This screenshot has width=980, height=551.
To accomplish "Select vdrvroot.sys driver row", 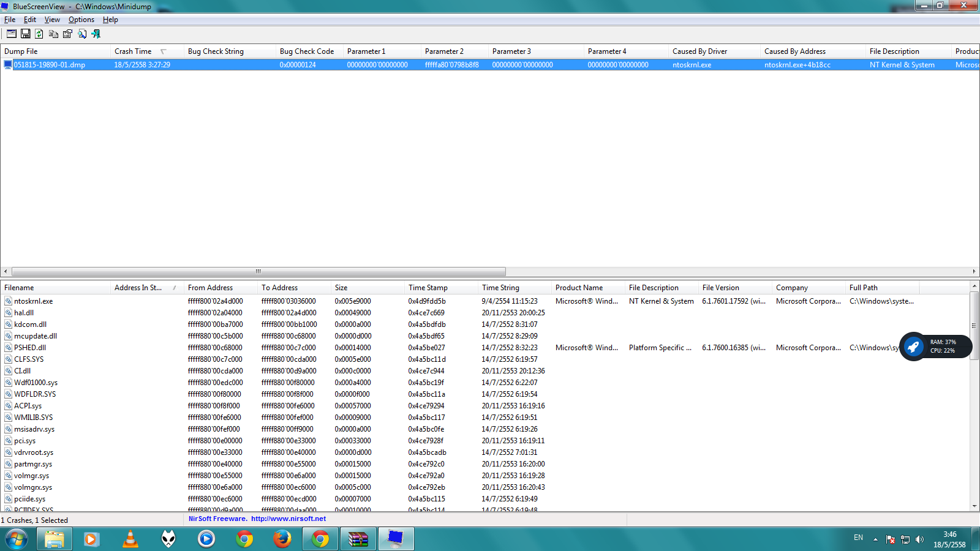I will (34, 452).
